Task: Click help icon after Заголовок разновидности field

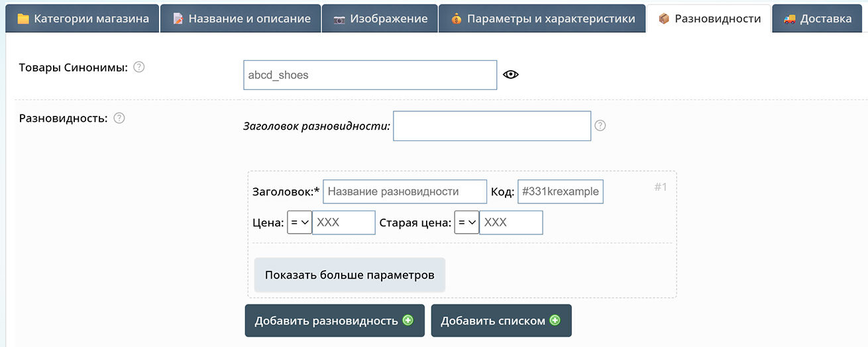Action: (600, 125)
